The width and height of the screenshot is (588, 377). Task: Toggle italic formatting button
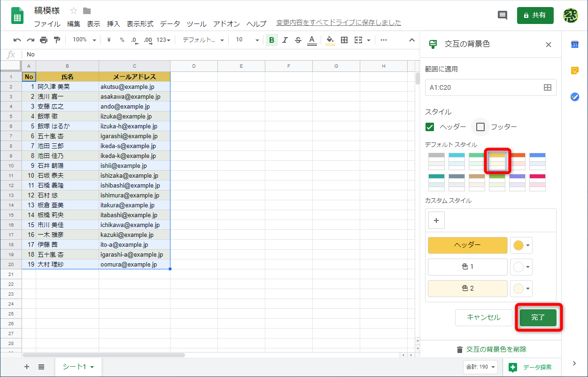(285, 40)
